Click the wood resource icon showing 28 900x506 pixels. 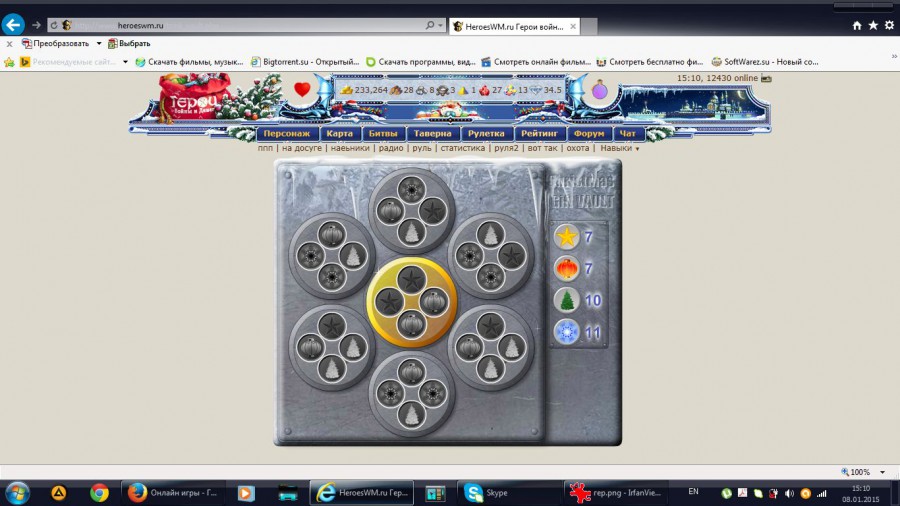(x=395, y=90)
